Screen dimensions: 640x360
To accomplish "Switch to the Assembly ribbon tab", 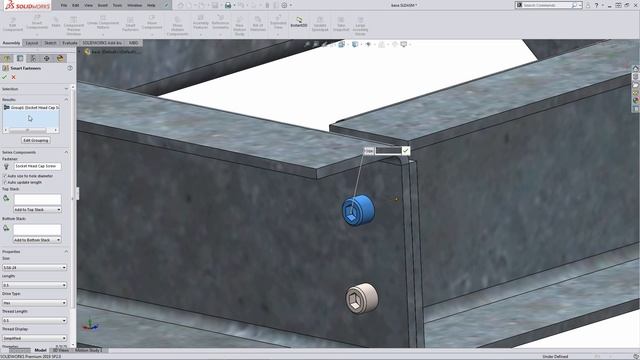I will pyautogui.click(x=11, y=43).
